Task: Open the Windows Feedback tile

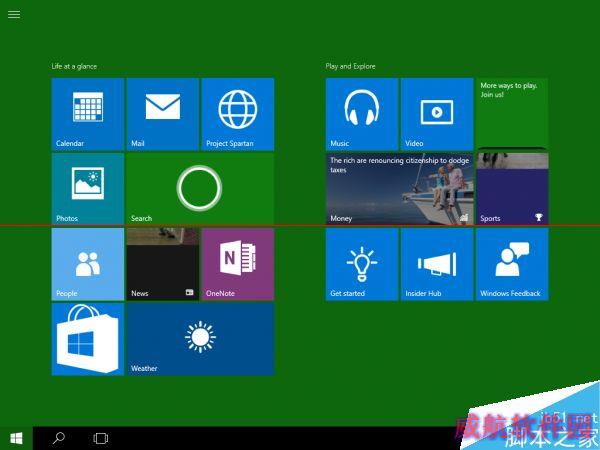Action: click(512, 264)
